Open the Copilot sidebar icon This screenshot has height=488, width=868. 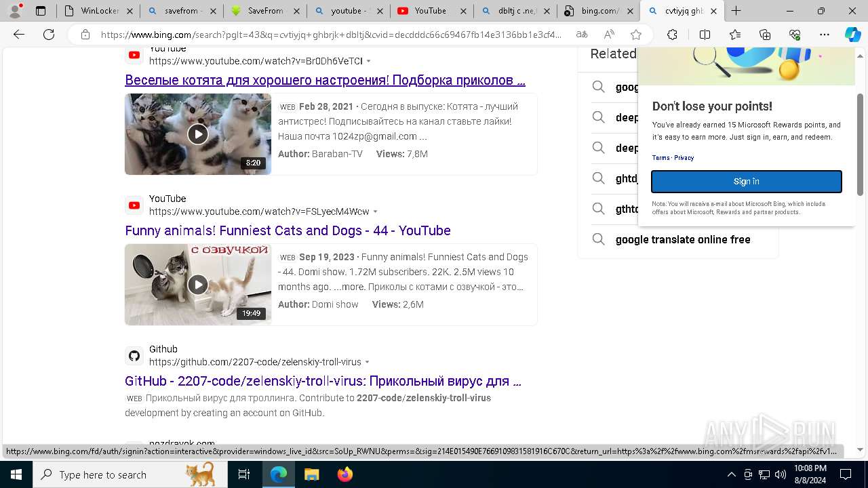(852, 35)
